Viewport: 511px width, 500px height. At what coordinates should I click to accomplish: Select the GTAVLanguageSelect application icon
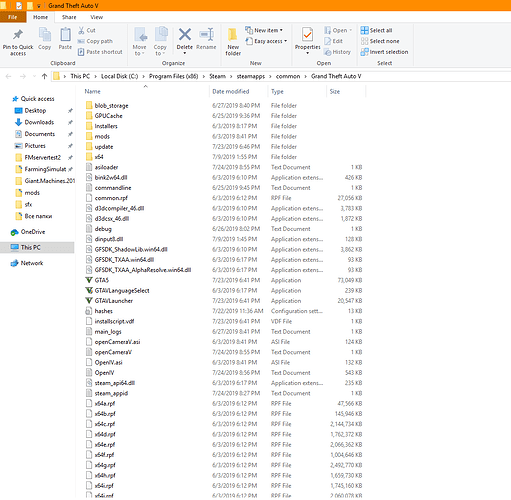pos(89,290)
